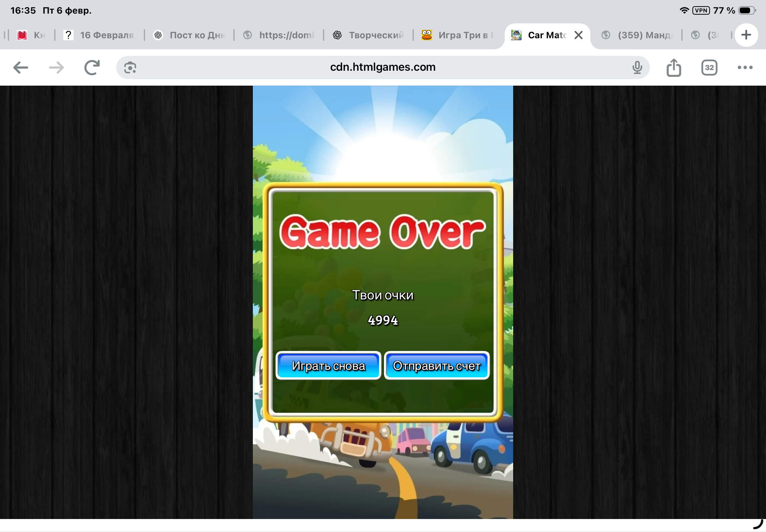Reload the current page
Viewport: 766px width, 532px height.
click(92, 68)
